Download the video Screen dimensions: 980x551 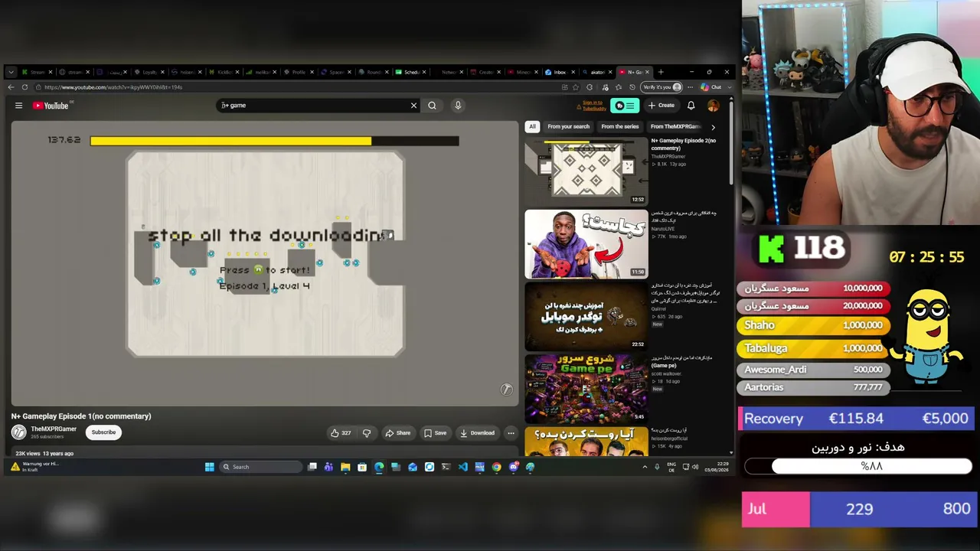pos(477,433)
